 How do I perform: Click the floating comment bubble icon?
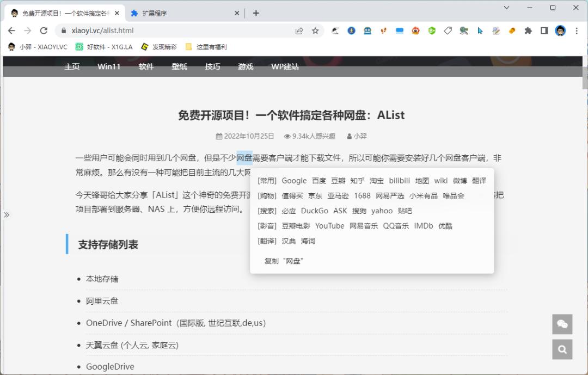562,324
